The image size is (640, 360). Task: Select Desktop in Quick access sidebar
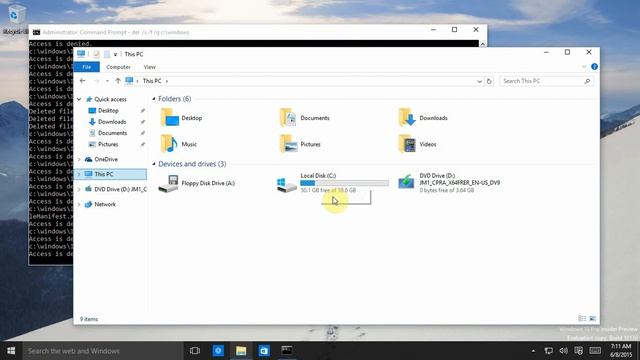(x=108, y=111)
